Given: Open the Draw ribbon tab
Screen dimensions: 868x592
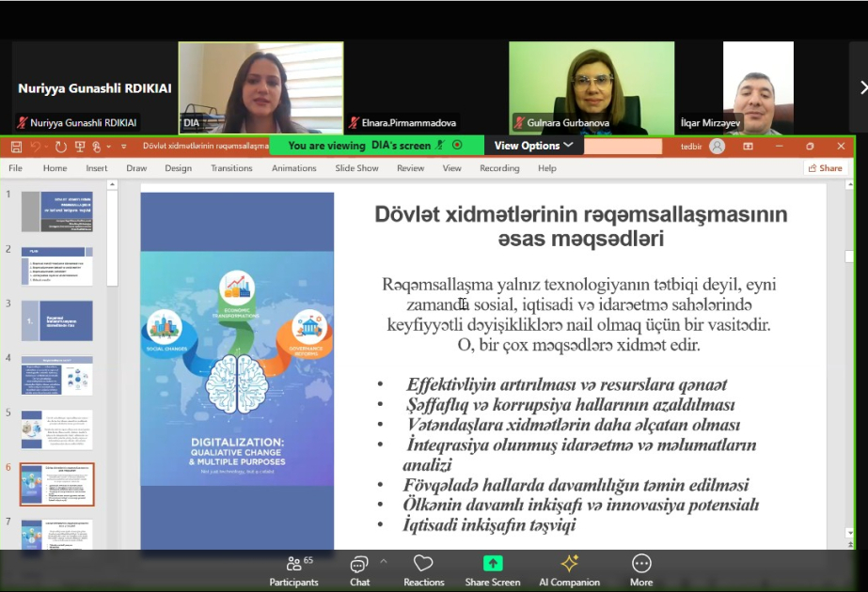Looking at the screenshot, I should (x=136, y=168).
